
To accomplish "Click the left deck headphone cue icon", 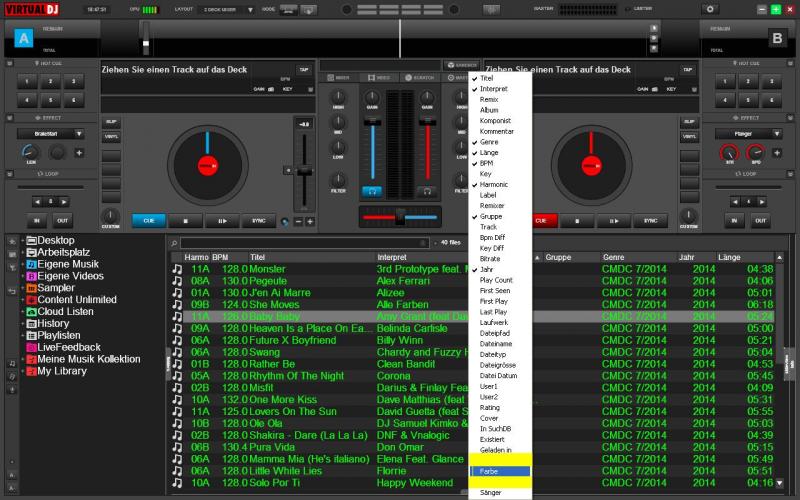I will [x=372, y=190].
